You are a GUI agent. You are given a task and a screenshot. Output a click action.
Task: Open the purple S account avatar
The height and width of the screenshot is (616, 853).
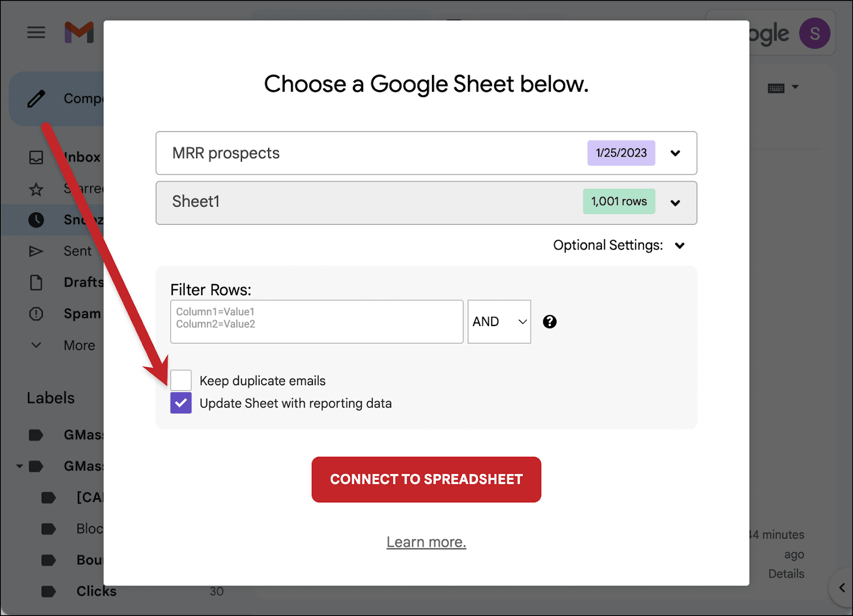point(815,33)
